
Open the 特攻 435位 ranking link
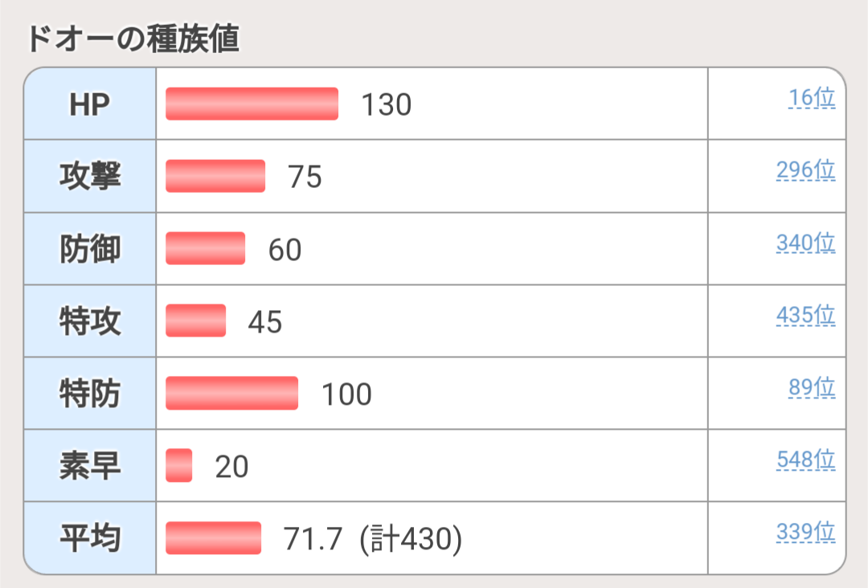click(x=805, y=316)
